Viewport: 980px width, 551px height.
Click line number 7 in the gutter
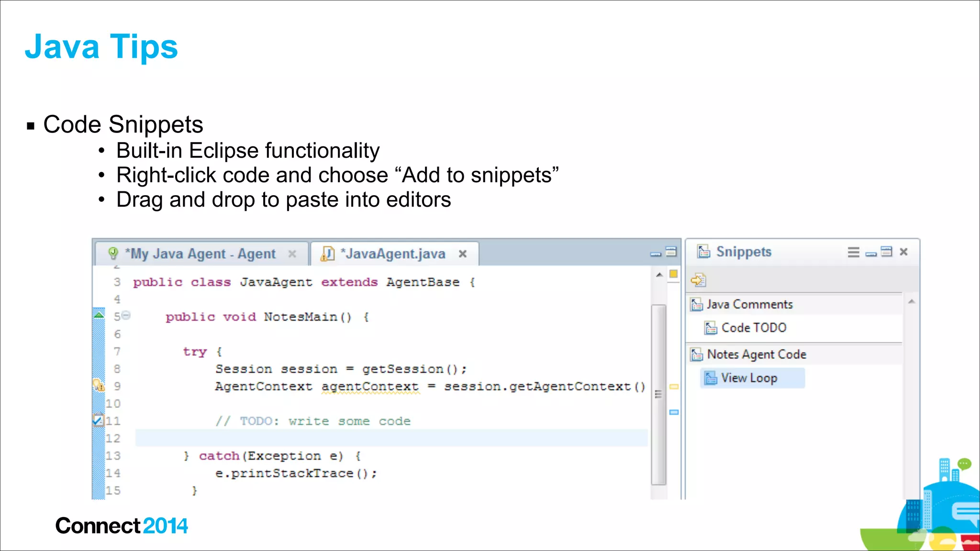[117, 352]
